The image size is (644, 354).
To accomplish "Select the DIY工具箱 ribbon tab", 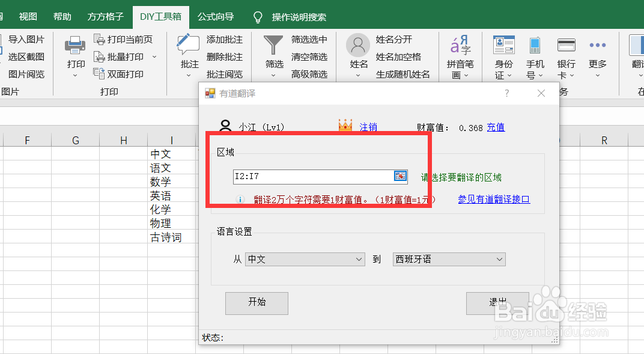I will 160,17.
